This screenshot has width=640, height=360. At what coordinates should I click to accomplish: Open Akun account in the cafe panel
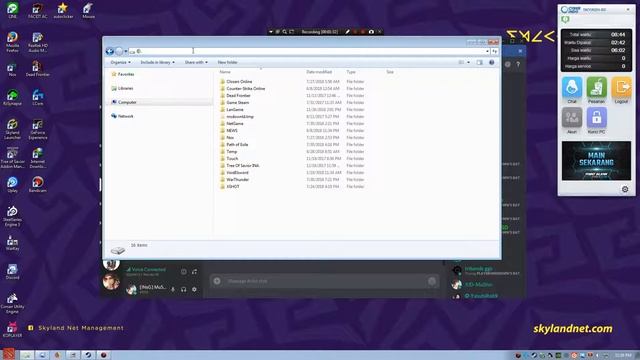(572, 120)
